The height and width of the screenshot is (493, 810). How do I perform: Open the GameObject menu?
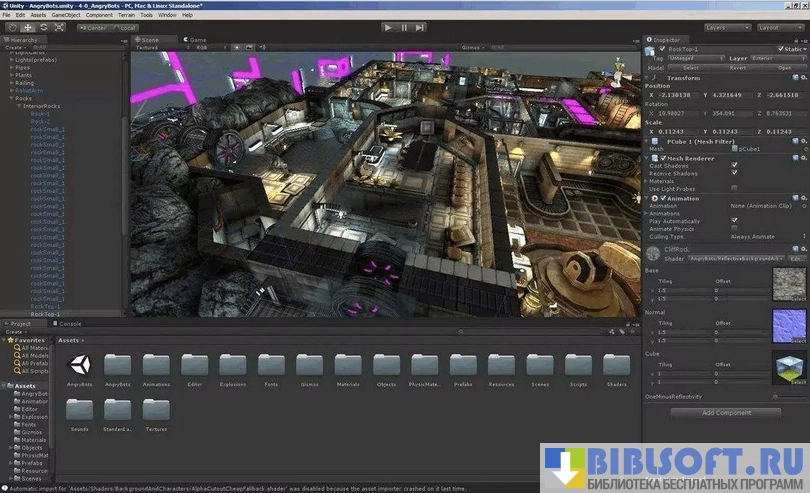pos(65,15)
